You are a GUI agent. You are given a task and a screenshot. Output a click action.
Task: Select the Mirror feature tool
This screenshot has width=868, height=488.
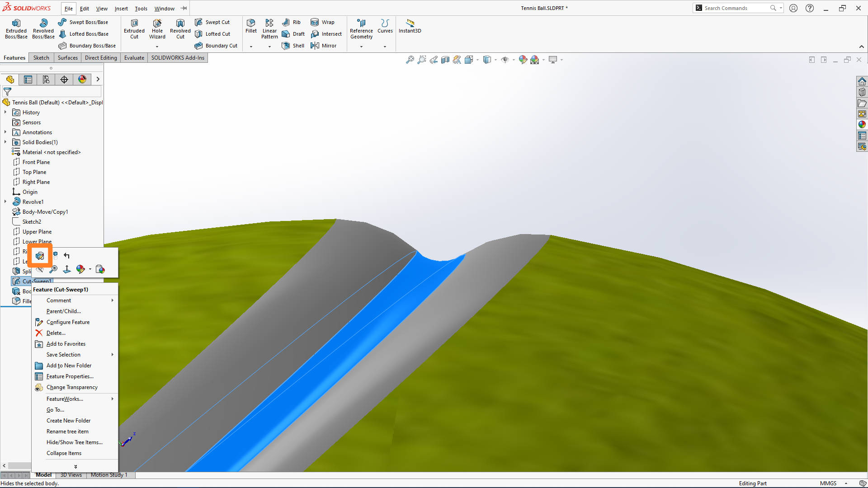point(324,45)
